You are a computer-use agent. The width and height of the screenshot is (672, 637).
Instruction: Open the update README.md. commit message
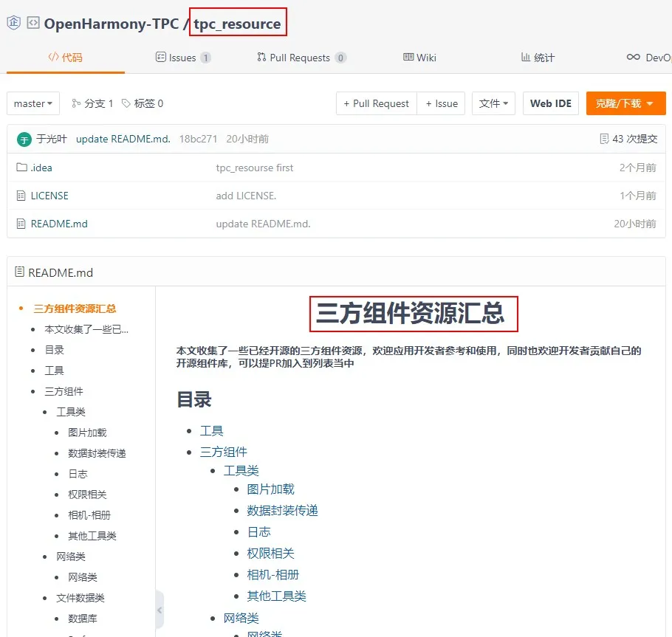coord(123,139)
